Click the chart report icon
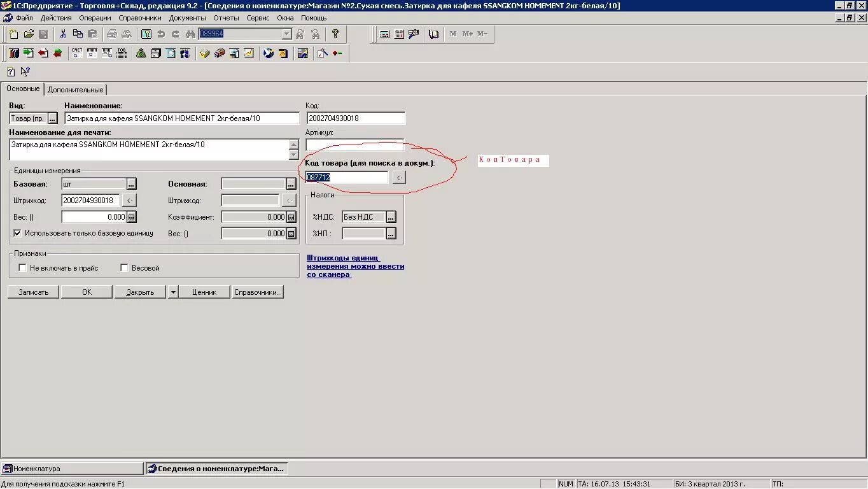868x489 pixels. pyautogui.click(x=248, y=53)
